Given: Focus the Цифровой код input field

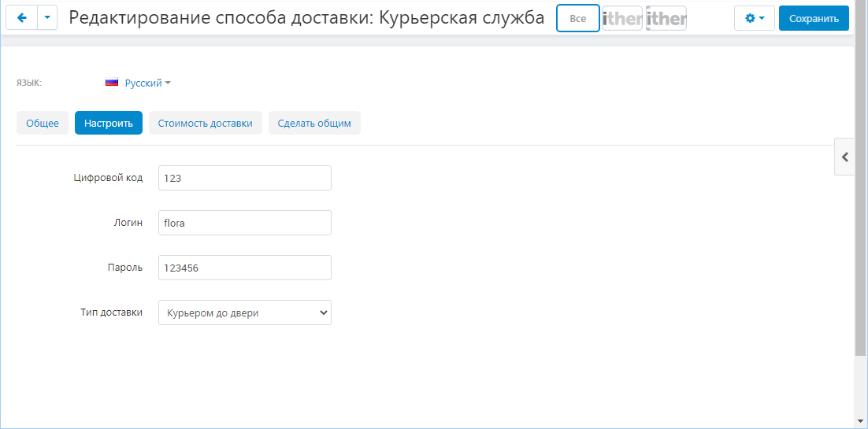Looking at the screenshot, I should coord(245,178).
